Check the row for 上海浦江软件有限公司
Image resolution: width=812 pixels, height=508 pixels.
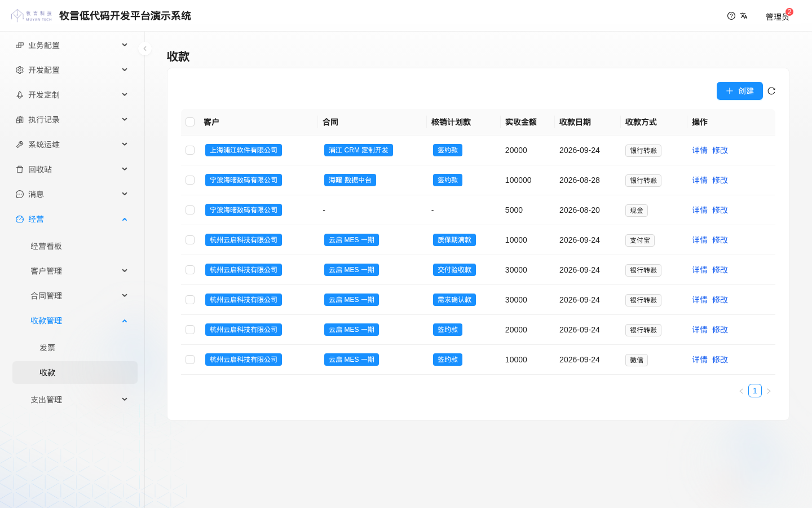point(190,150)
